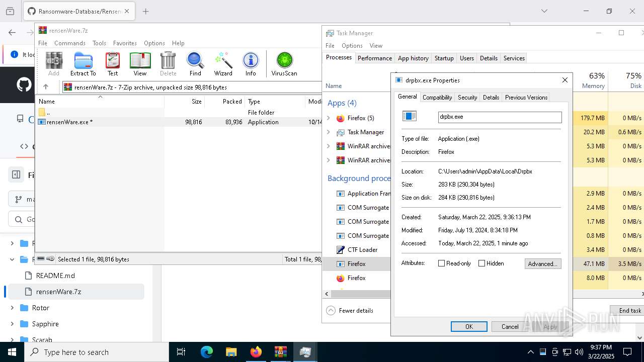Screen dimensions: 644x362
Task: Open the browser tab list dropdown
Action: pyautogui.click(x=544, y=11)
